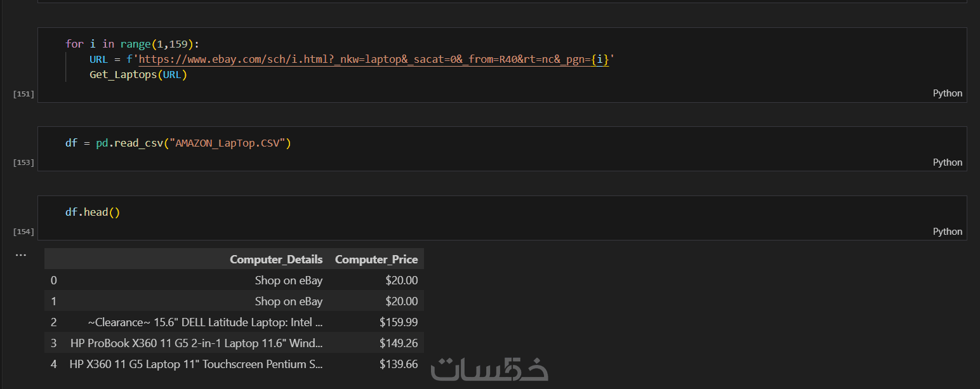Click the Computer_Price column header
Screen dimensions: 980x389
coord(376,260)
